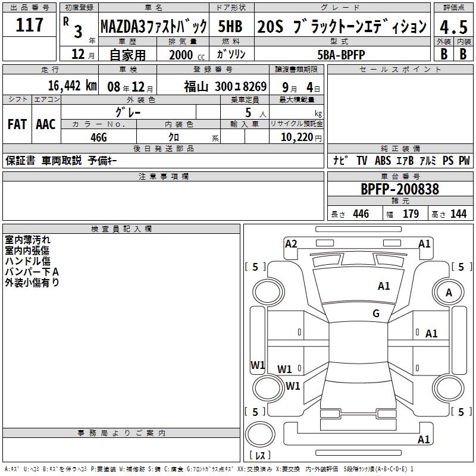Select the fuel type ガソリン
This screenshot has width=476, height=476.
click(x=231, y=54)
